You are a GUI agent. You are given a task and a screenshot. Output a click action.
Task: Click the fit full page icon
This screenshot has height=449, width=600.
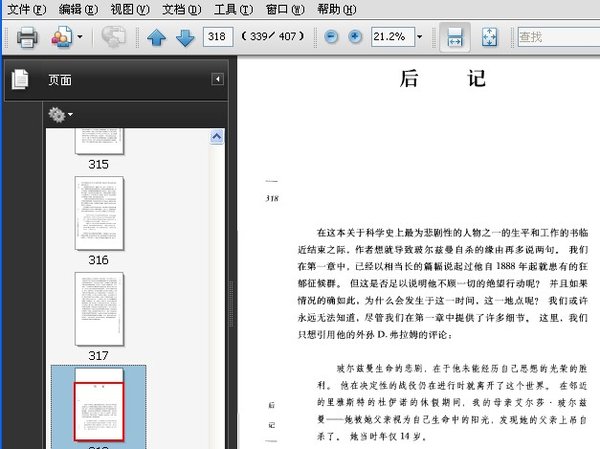[490, 38]
